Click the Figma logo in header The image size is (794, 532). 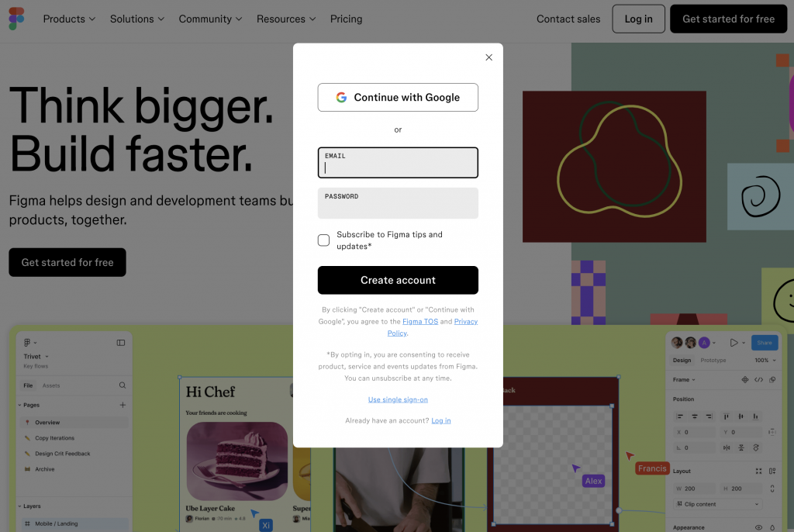pos(16,19)
